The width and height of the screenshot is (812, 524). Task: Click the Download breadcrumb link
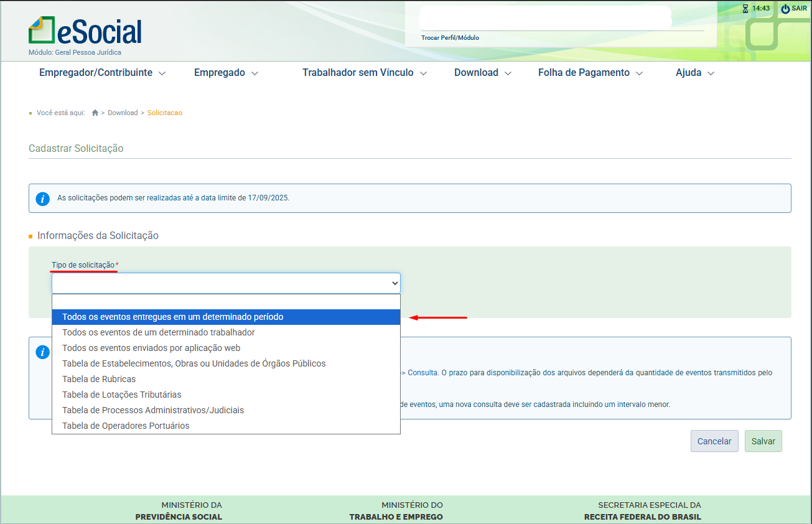(123, 113)
